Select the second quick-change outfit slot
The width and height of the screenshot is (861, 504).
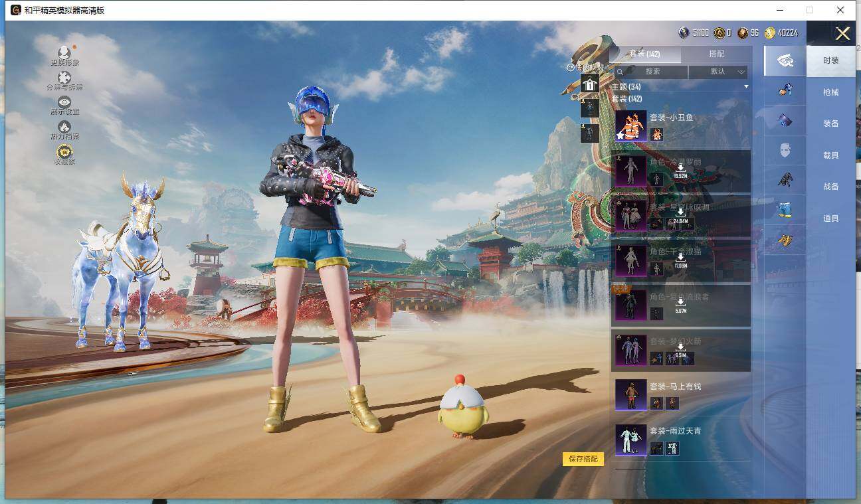point(590,108)
